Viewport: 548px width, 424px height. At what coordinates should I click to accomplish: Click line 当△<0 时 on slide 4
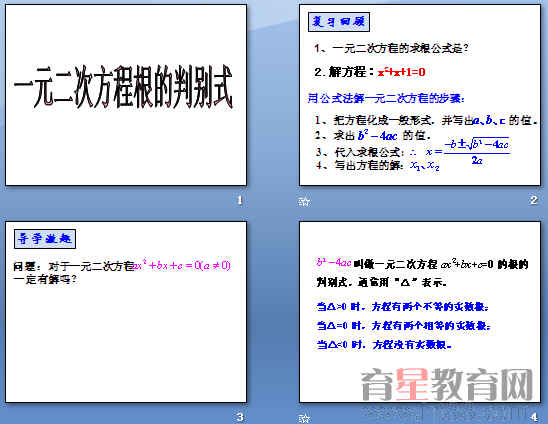pos(384,345)
